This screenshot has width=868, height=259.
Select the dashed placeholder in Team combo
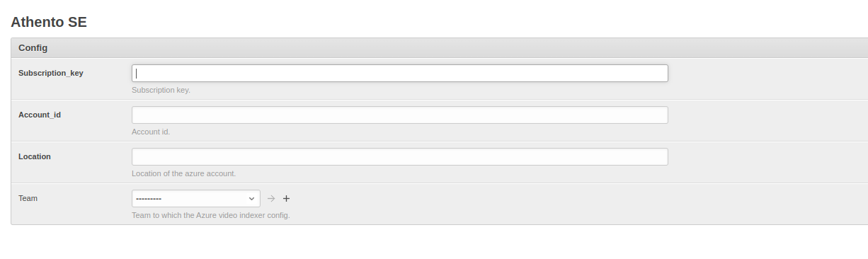point(149,199)
